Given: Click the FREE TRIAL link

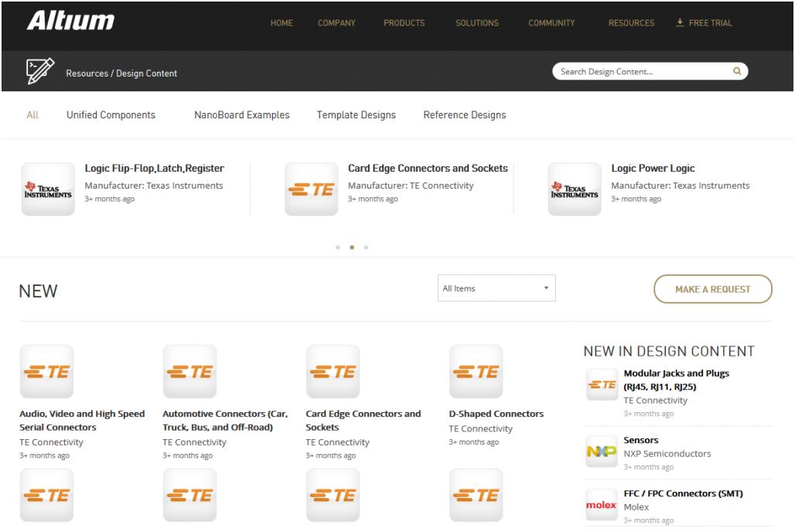Looking at the screenshot, I should [x=710, y=23].
